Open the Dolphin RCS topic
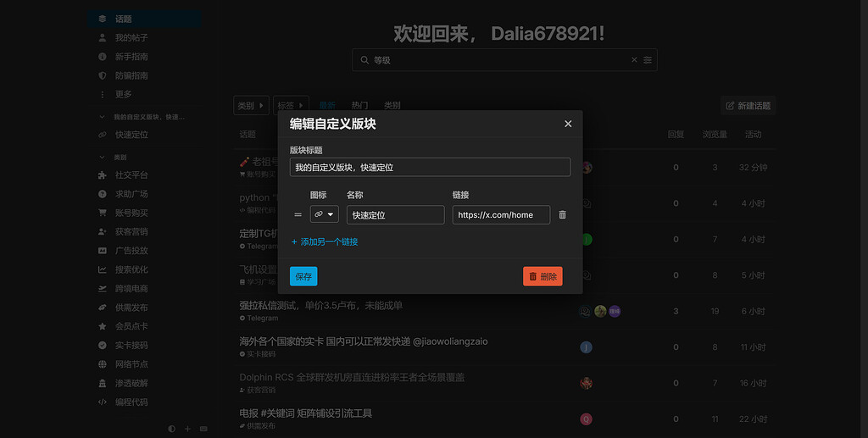The image size is (868, 438). 352,377
